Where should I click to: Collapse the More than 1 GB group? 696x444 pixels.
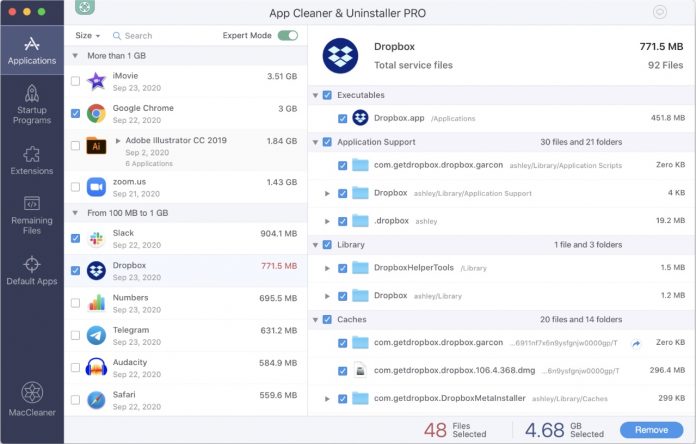pos(75,56)
